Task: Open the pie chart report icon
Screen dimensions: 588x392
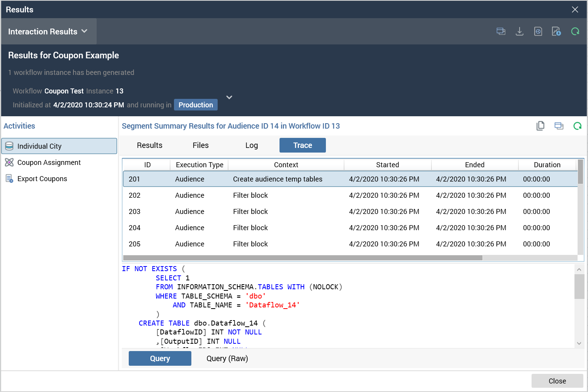Action: coord(538,32)
